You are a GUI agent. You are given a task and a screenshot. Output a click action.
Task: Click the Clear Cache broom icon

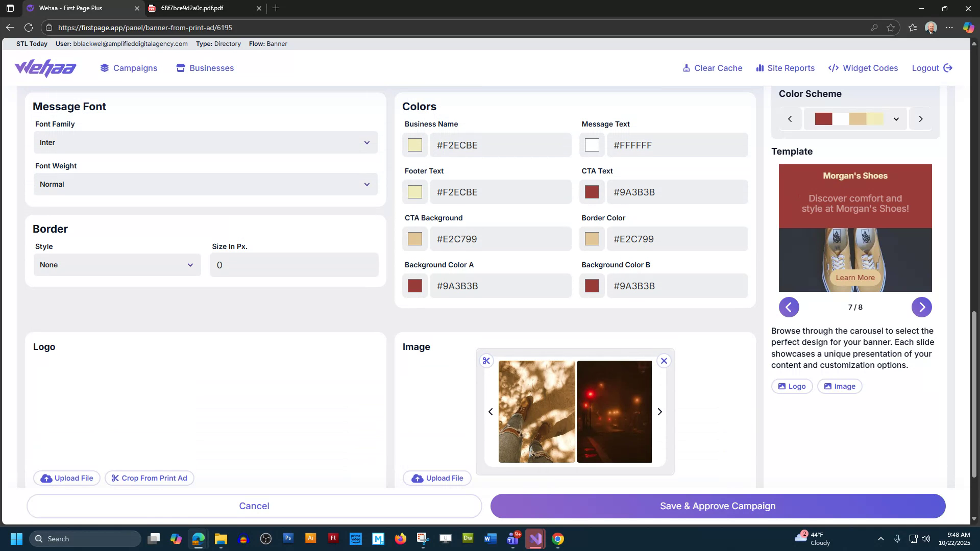click(x=687, y=68)
